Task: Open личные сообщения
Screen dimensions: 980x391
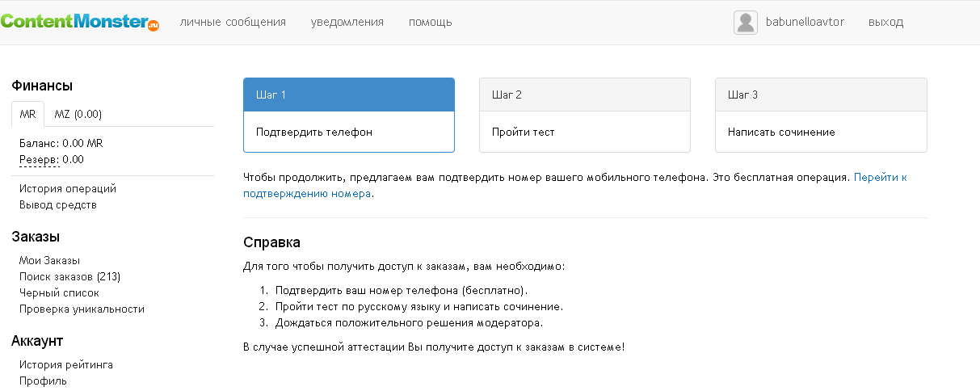Action: point(233,22)
